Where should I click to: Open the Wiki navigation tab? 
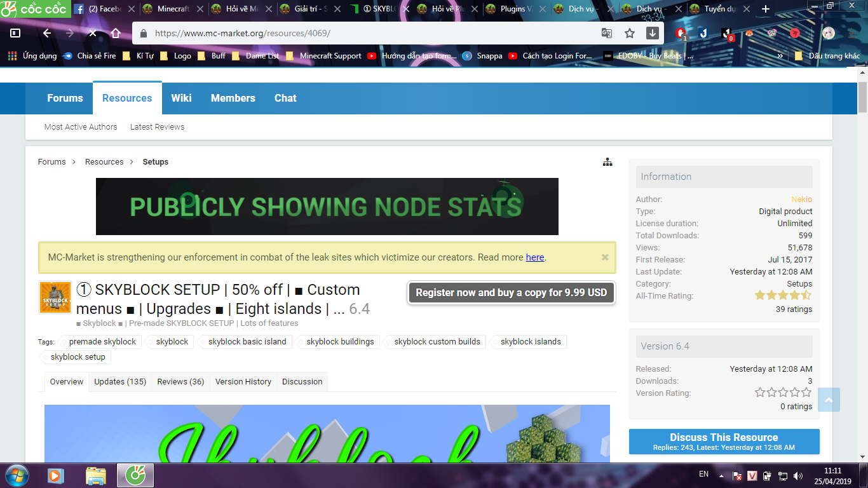pos(181,98)
